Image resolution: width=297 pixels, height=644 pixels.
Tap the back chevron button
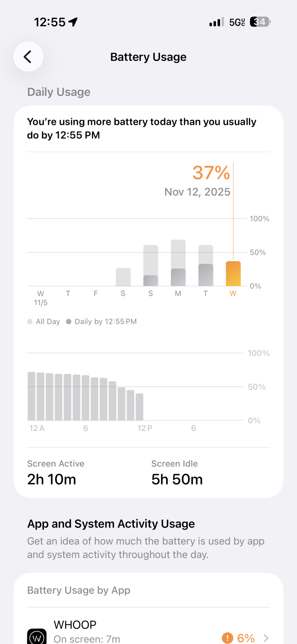click(x=28, y=57)
